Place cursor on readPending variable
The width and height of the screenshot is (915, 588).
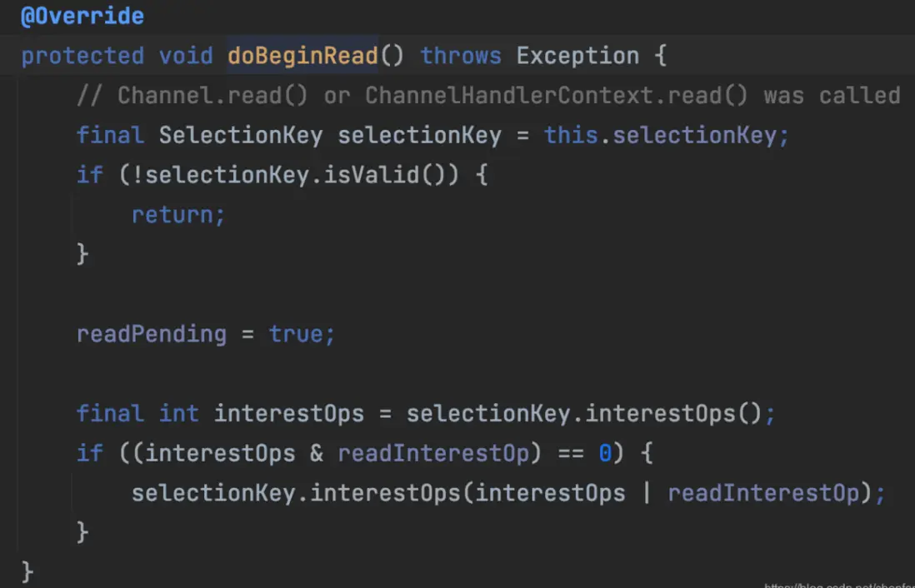pyautogui.click(x=151, y=334)
